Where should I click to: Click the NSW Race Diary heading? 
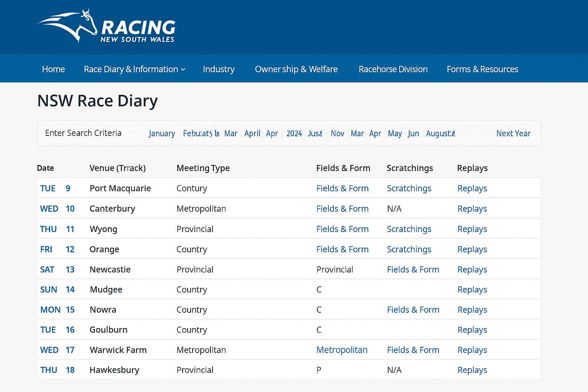[x=97, y=101]
